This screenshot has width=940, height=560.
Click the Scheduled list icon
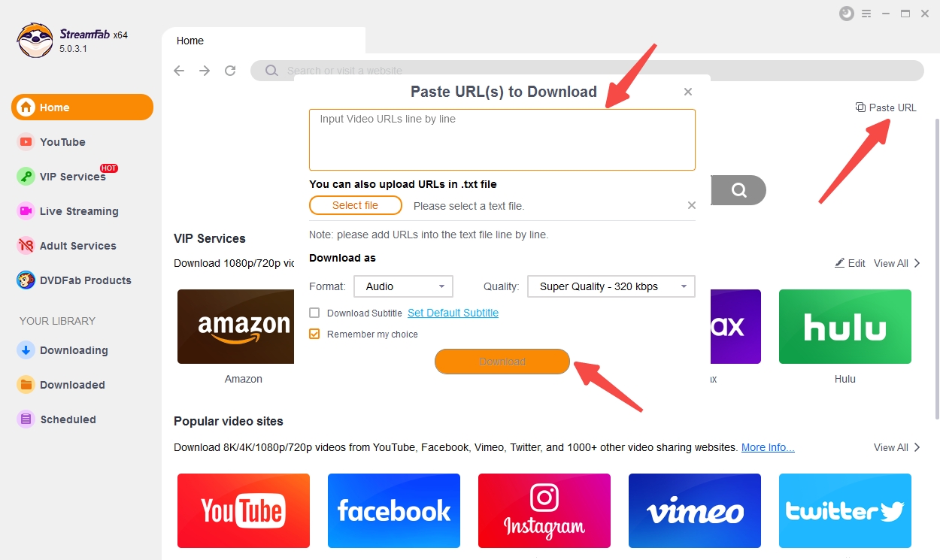point(26,419)
